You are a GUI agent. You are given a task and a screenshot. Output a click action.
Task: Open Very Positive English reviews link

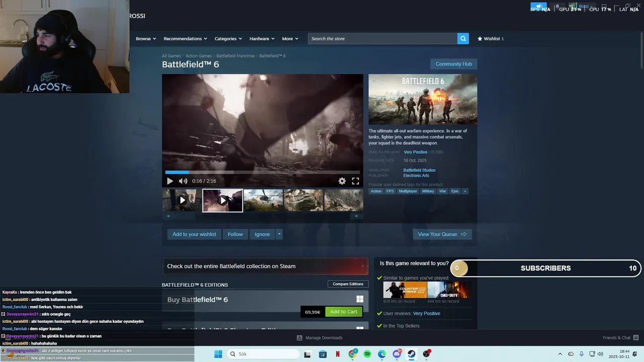(416, 152)
